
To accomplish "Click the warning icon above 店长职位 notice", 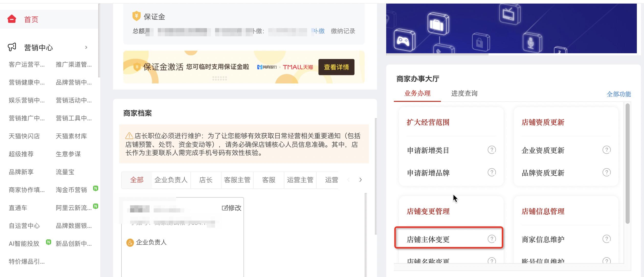I will click(129, 136).
